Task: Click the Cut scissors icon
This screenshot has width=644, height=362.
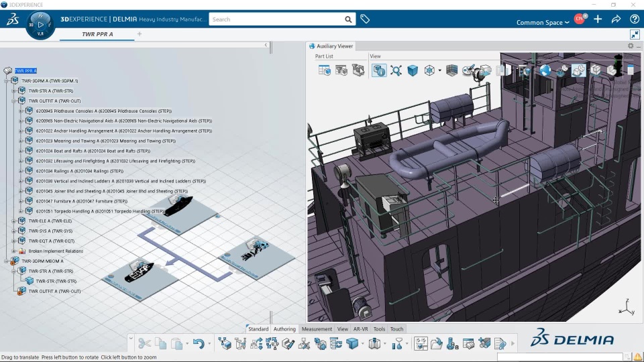Action: pyautogui.click(x=144, y=343)
